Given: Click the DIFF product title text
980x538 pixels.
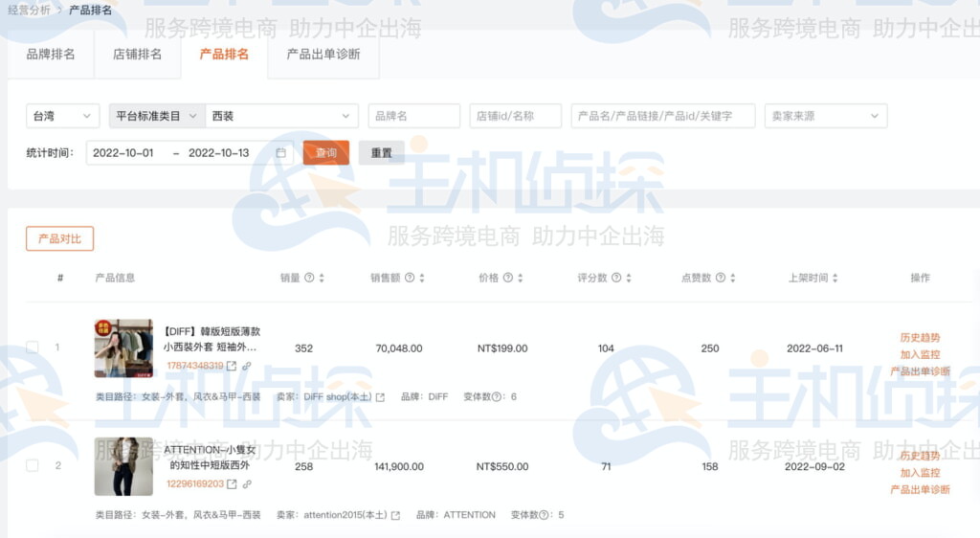Looking at the screenshot, I should tap(211, 339).
